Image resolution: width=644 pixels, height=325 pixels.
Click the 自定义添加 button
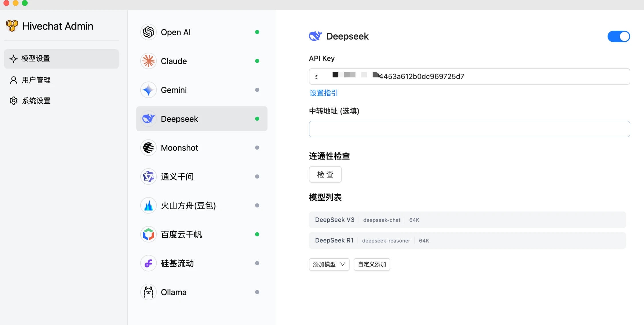point(372,264)
